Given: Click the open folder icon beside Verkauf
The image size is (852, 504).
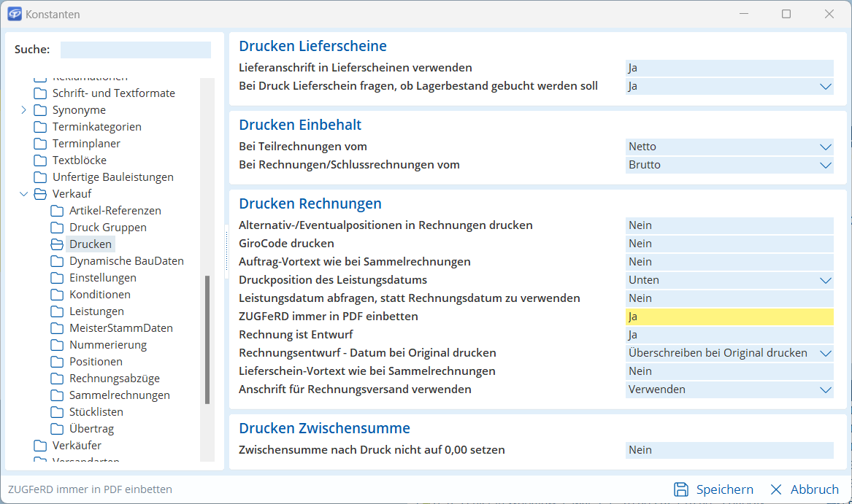Looking at the screenshot, I should tap(40, 194).
